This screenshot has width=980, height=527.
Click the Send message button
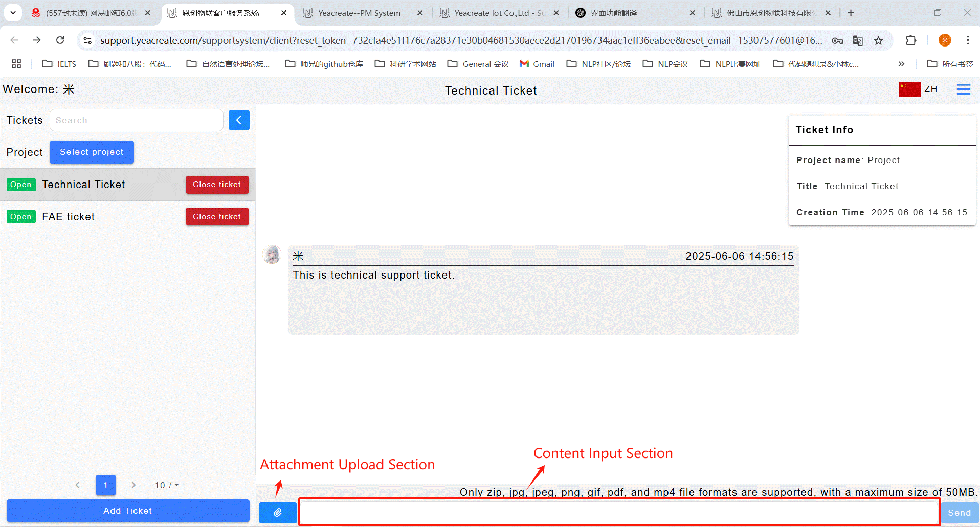959,513
